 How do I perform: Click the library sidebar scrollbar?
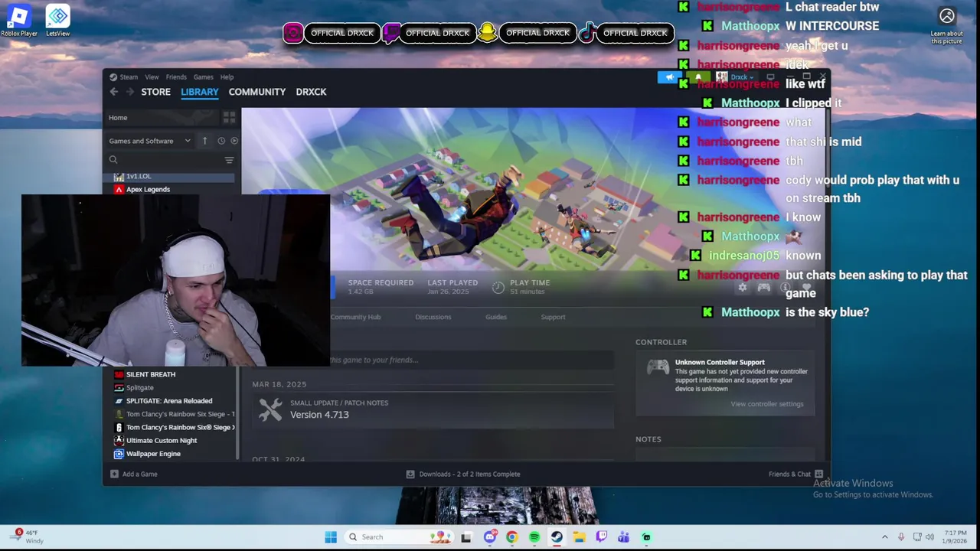[x=237, y=413]
